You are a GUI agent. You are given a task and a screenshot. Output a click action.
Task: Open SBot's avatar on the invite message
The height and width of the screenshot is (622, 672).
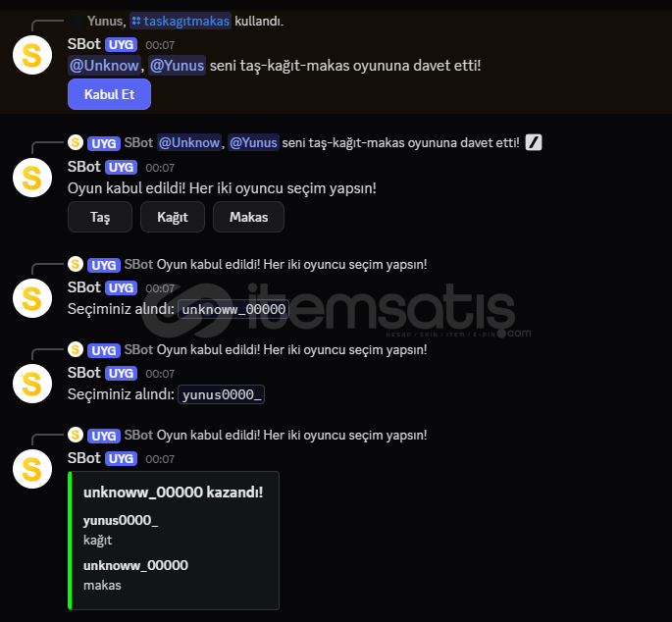(32, 55)
